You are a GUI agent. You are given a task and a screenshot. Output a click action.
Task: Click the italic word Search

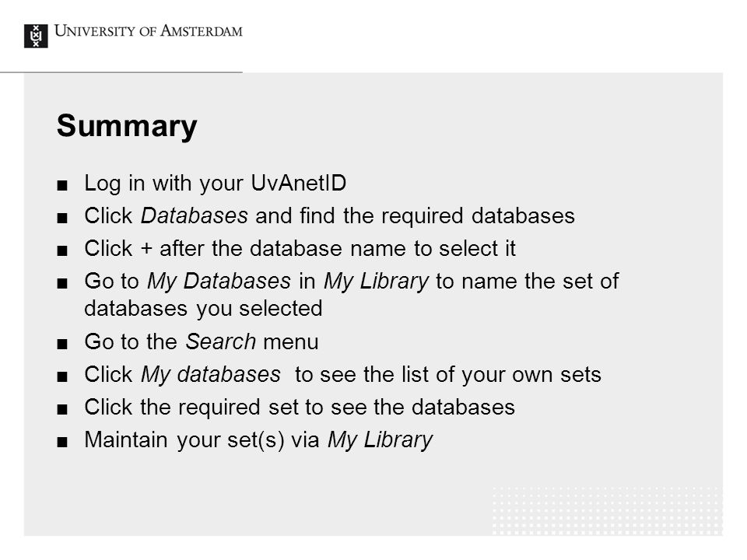click(220, 342)
